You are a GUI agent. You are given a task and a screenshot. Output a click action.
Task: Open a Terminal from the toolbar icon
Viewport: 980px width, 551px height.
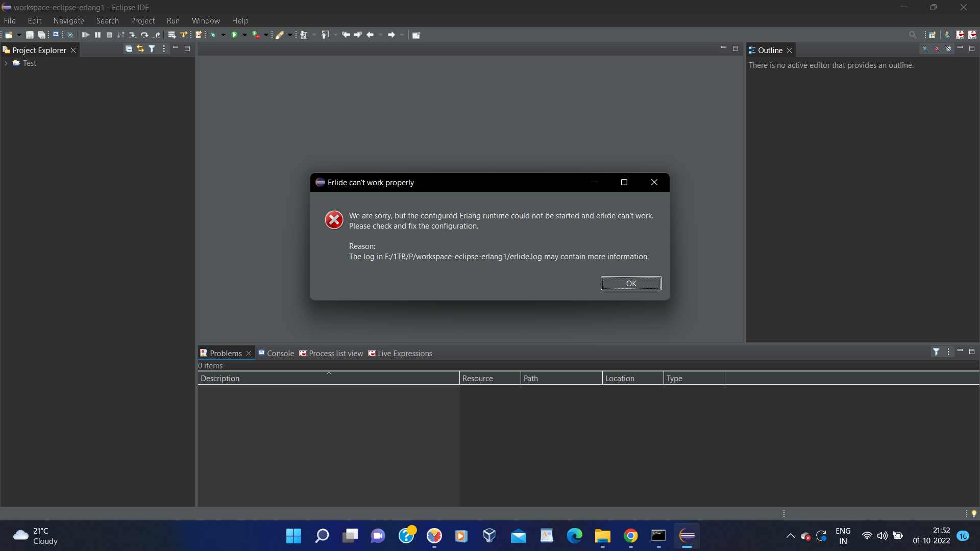click(x=56, y=35)
